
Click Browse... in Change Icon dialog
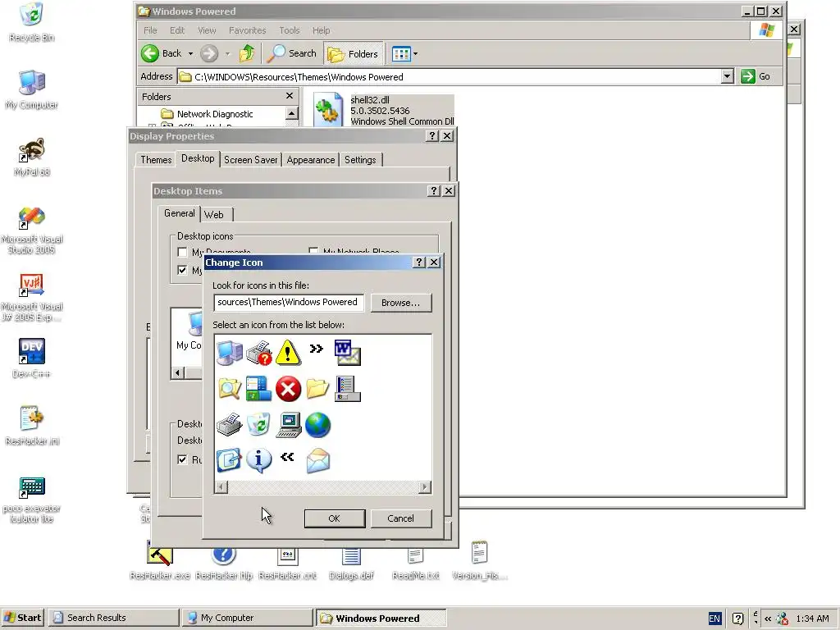coord(400,303)
